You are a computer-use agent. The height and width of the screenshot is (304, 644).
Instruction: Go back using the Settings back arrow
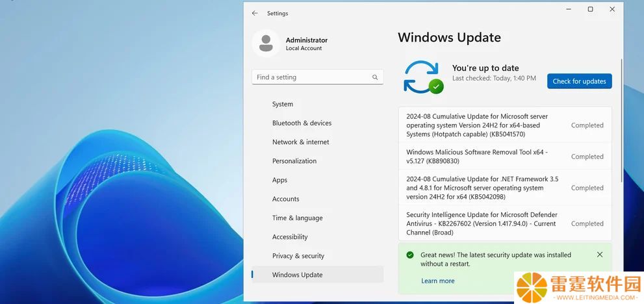(x=255, y=13)
